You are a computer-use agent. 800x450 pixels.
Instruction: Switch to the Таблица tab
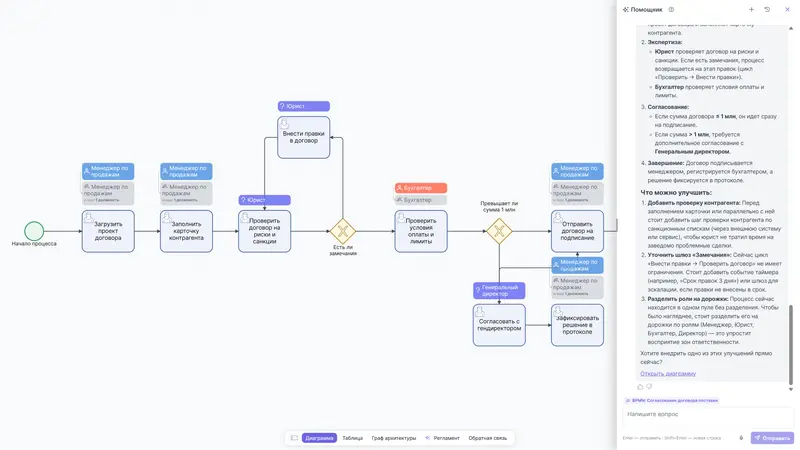[x=353, y=438]
